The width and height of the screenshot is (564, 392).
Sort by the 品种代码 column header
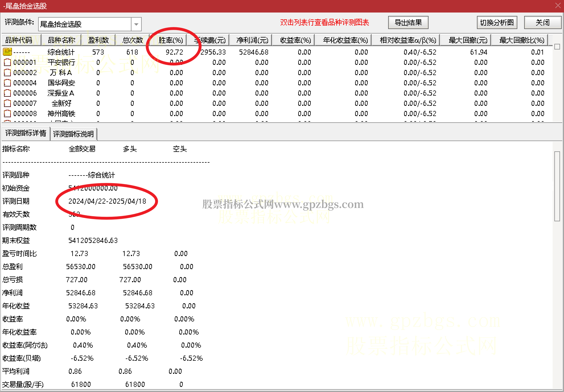(x=22, y=40)
